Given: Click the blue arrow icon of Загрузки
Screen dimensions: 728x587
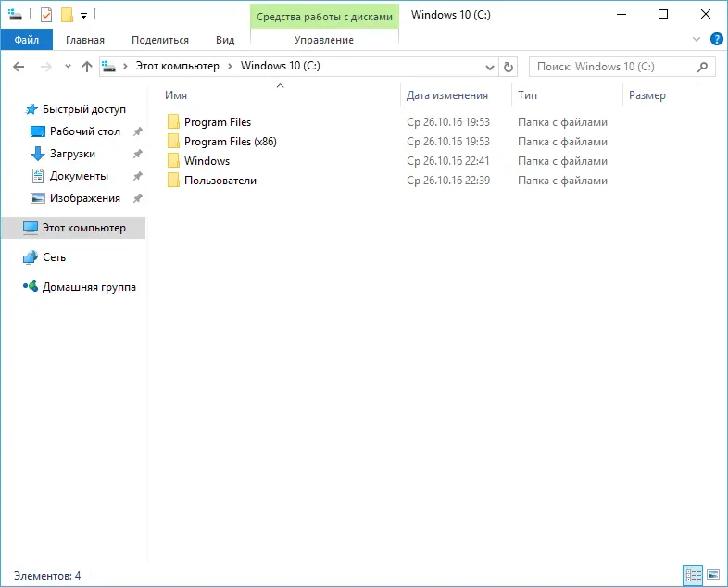Looking at the screenshot, I should point(37,154).
